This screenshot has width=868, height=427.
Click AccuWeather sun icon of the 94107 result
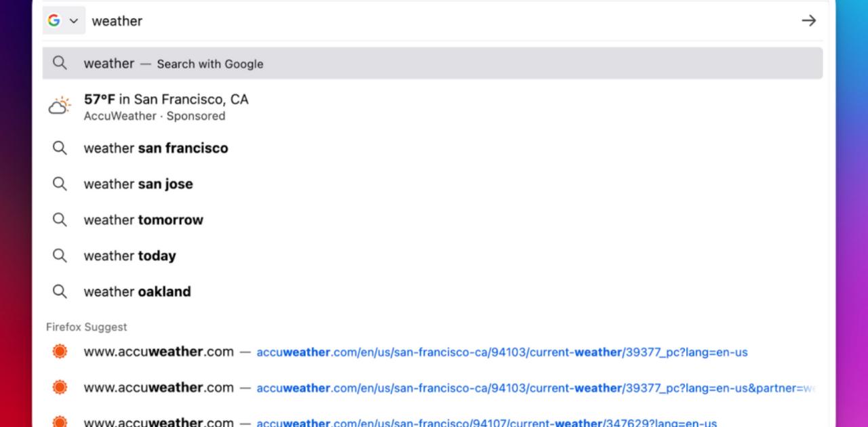pos(60,422)
